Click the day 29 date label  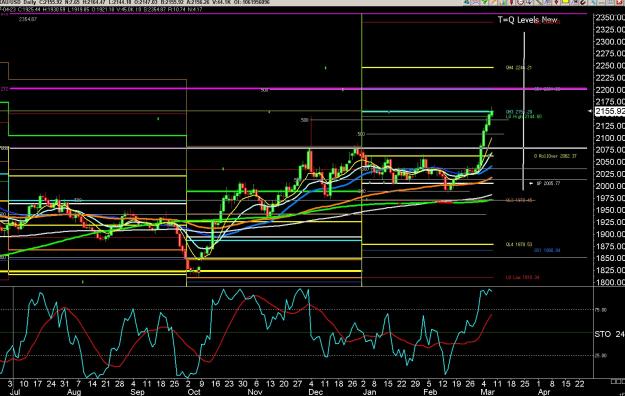click(415, 384)
